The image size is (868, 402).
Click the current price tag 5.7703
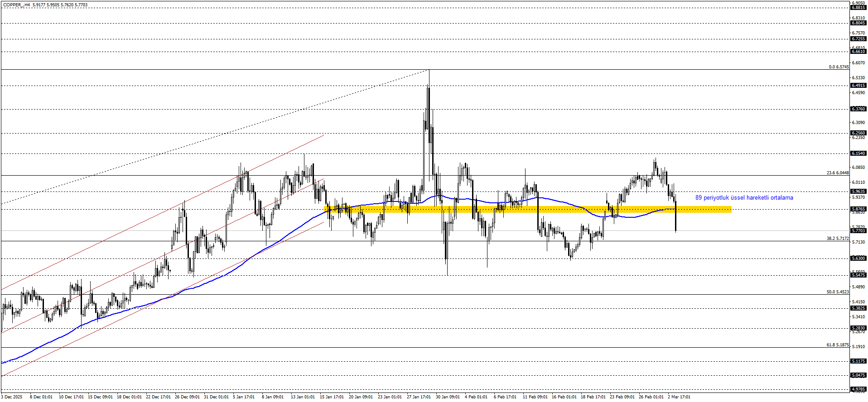tap(858, 231)
